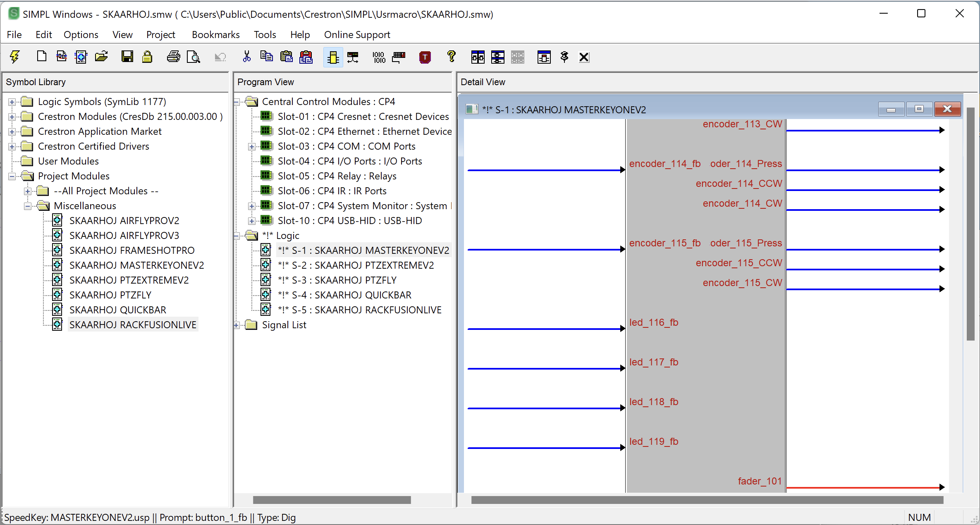The width and height of the screenshot is (980, 525).
Task: Collapse the Project Modules folder
Action: (x=12, y=176)
